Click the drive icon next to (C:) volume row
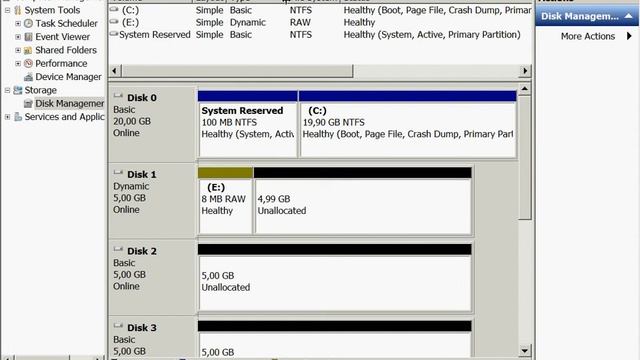This screenshot has height=360, width=640. (x=114, y=9)
